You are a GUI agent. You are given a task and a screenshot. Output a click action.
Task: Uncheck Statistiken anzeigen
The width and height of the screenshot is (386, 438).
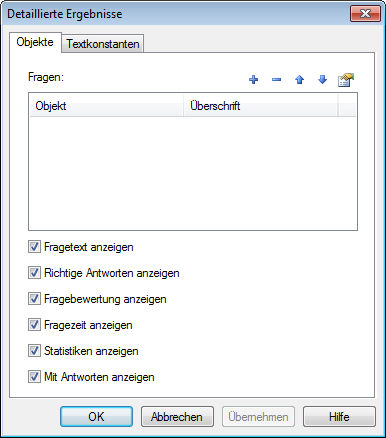click(x=34, y=351)
